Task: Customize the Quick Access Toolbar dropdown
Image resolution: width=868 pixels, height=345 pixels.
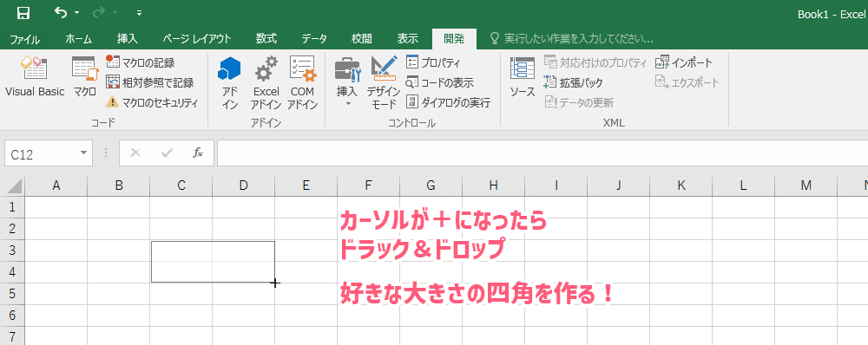Action: click(x=140, y=13)
